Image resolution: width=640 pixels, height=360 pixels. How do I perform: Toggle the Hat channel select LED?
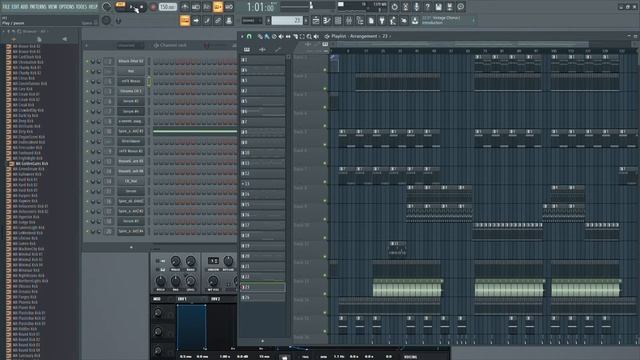click(149, 71)
